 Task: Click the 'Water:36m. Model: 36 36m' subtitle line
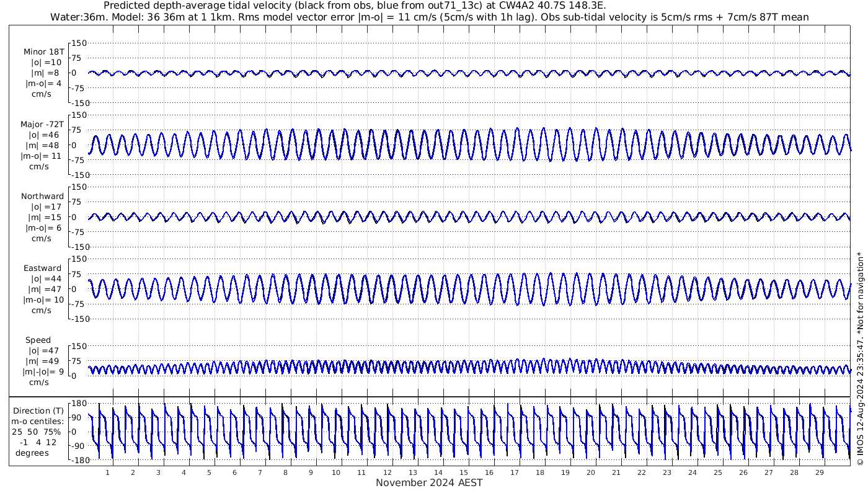pyautogui.click(x=430, y=17)
